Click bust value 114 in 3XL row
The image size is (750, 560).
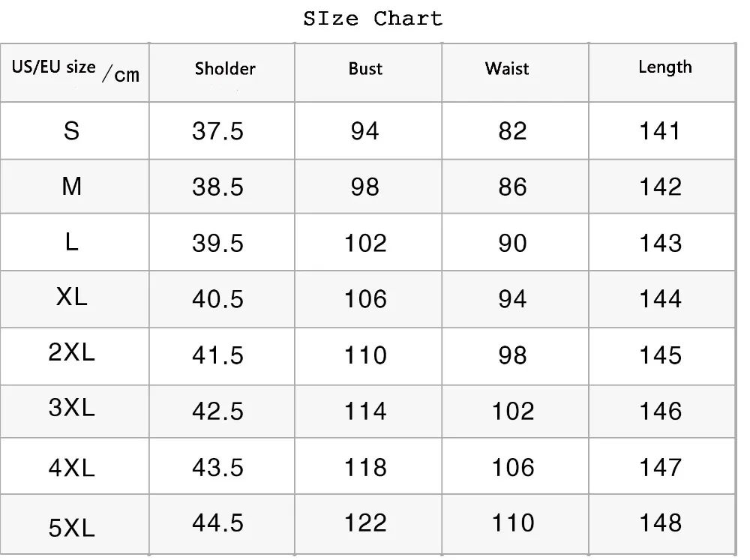coord(365,411)
